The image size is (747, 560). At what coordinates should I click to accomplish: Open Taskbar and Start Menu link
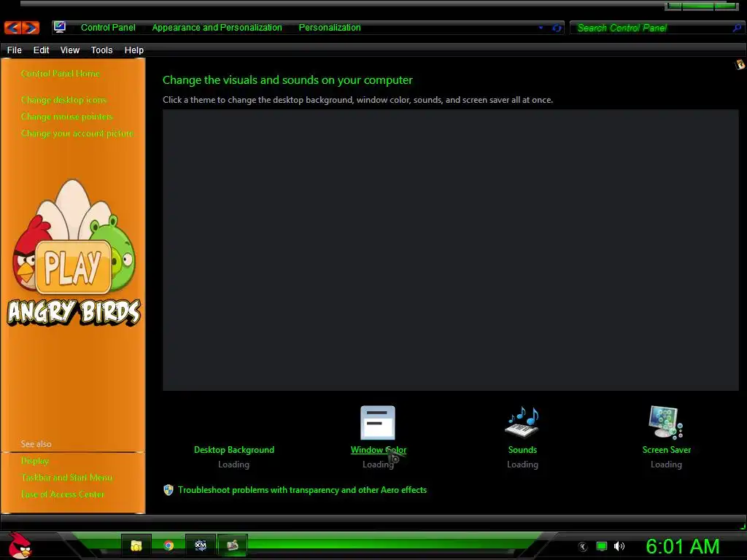[x=66, y=478]
